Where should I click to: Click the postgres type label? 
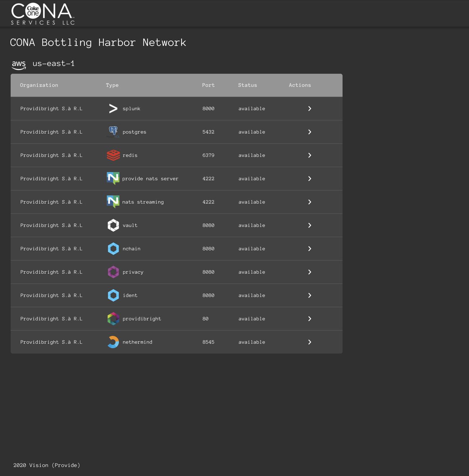pos(134,132)
